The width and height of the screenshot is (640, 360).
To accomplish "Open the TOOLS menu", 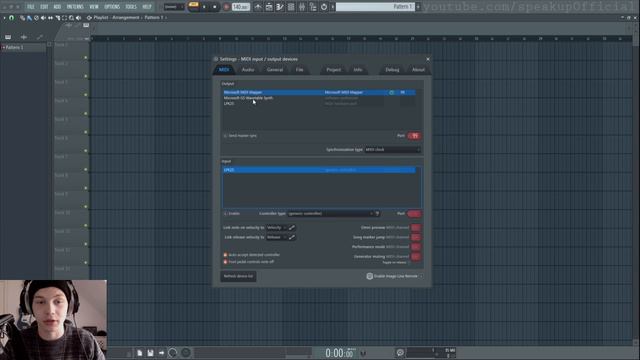I will (131, 7).
